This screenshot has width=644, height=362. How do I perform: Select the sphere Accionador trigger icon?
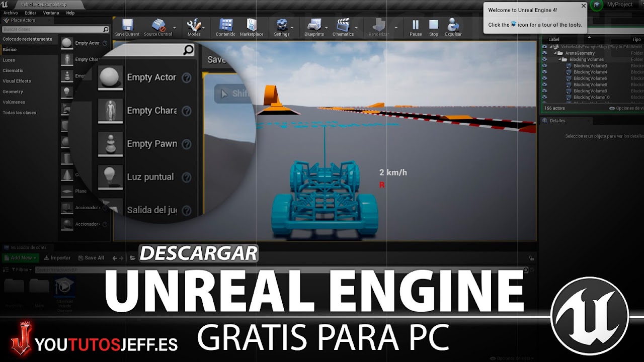[x=66, y=224]
